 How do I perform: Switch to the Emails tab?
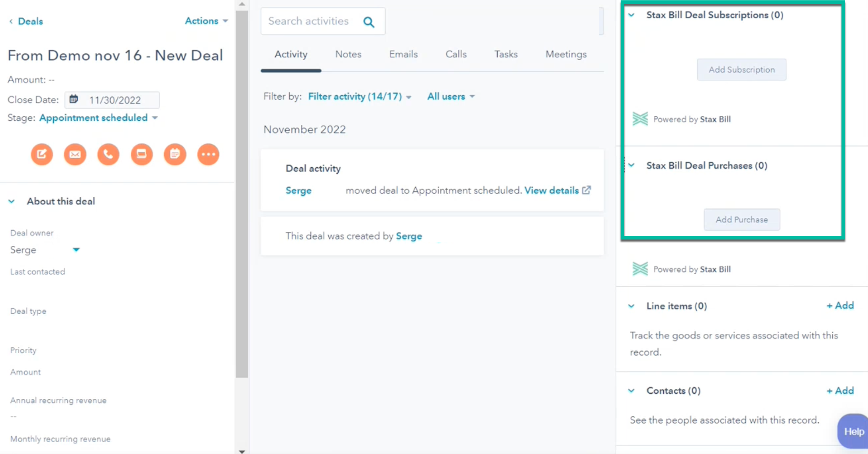coord(403,54)
